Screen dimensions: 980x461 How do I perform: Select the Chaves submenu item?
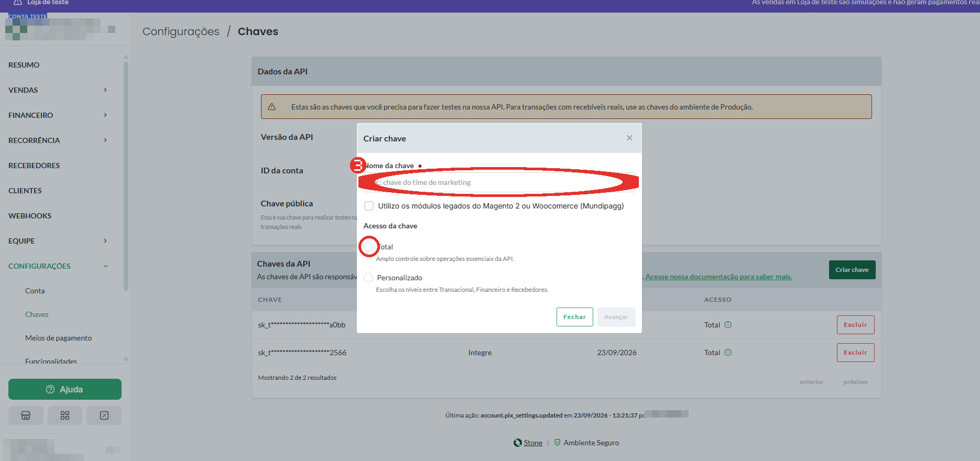pos(37,314)
